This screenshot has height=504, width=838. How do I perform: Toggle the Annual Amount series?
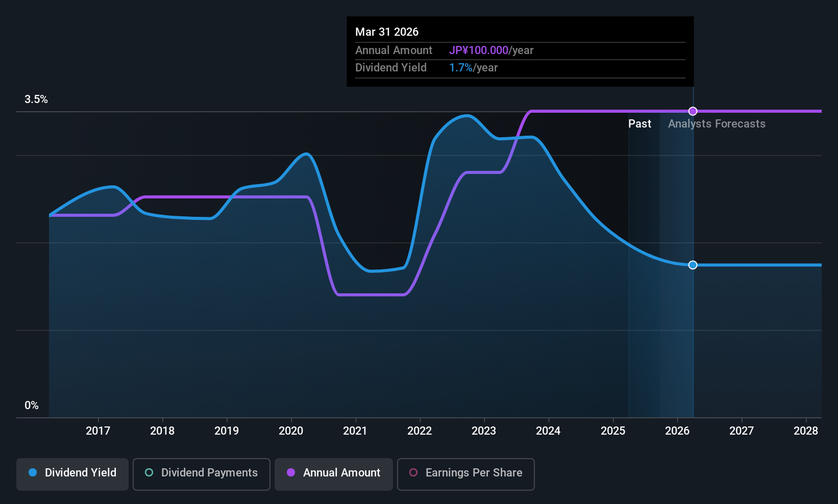tap(334, 474)
